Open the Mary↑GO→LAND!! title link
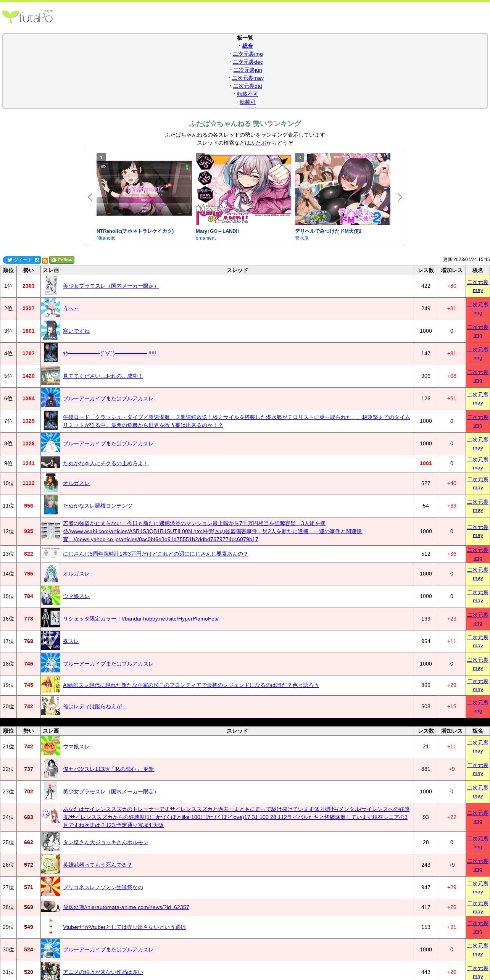This screenshot has width=490, height=980. (217, 231)
